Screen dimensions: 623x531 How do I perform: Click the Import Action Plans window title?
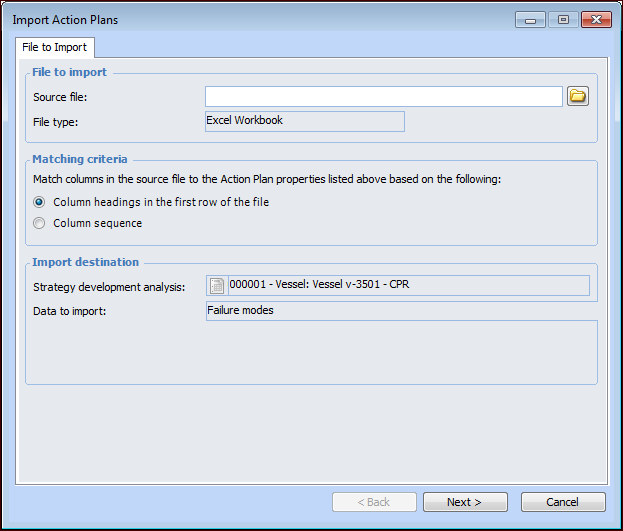tap(65, 20)
